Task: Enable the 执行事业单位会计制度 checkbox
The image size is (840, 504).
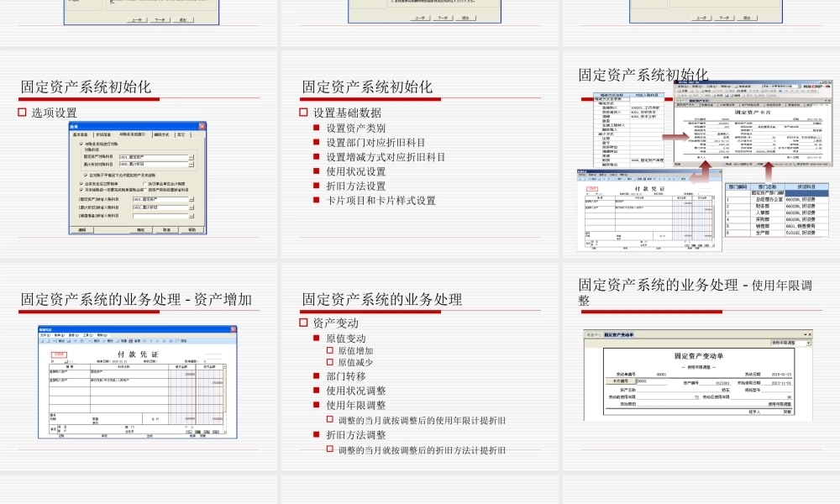Action: 144,184
